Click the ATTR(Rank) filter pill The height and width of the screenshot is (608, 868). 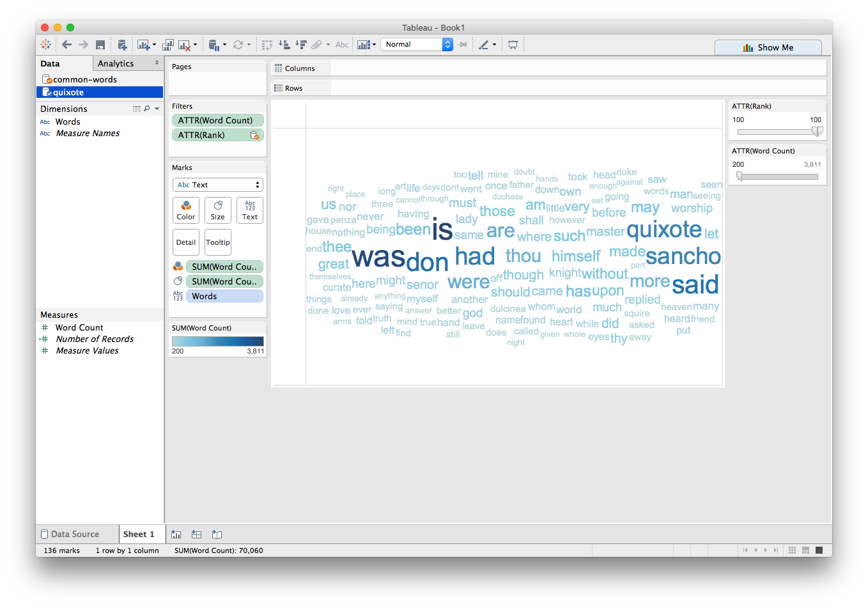coord(217,135)
